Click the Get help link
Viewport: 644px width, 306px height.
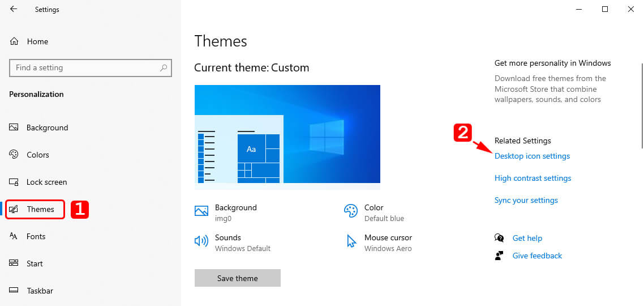tap(527, 238)
